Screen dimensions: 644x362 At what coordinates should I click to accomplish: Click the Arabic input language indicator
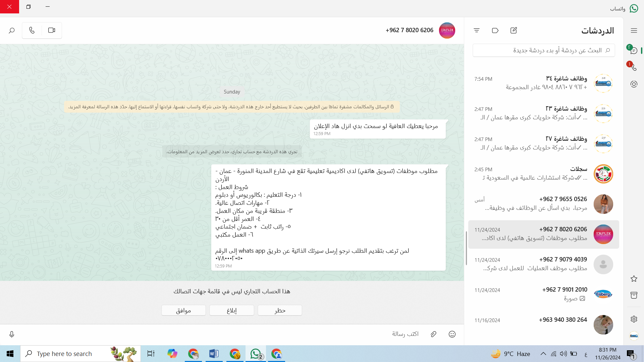(x=586, y=354)
